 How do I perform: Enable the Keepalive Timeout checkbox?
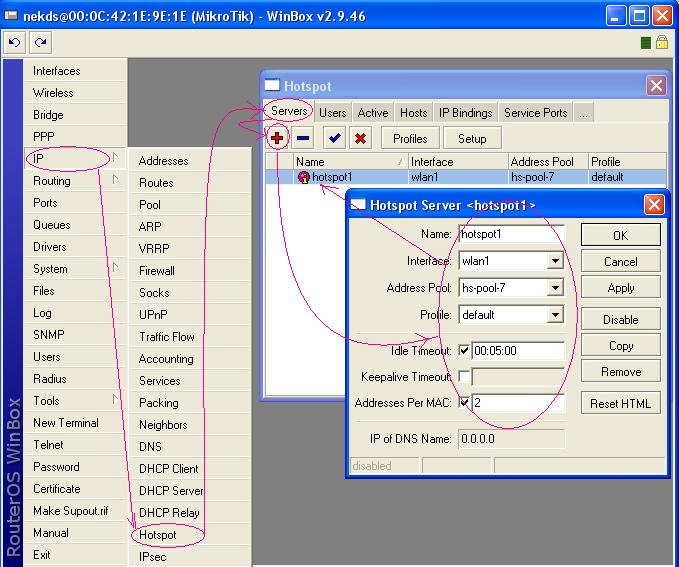click(x=464, y=376)
